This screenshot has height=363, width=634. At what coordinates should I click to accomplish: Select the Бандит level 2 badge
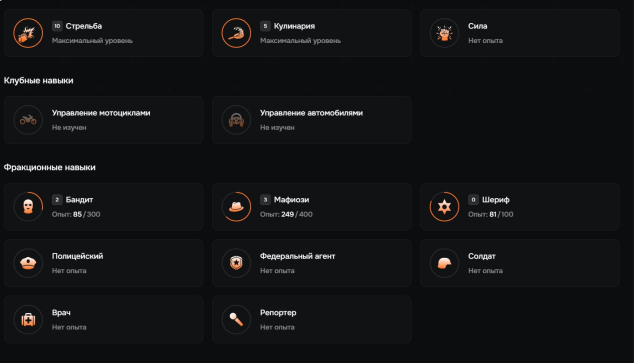coord(57,200)
